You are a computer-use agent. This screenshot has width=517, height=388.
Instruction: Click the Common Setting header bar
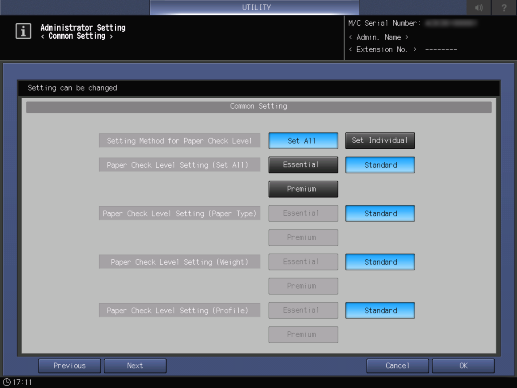[259, 106]
